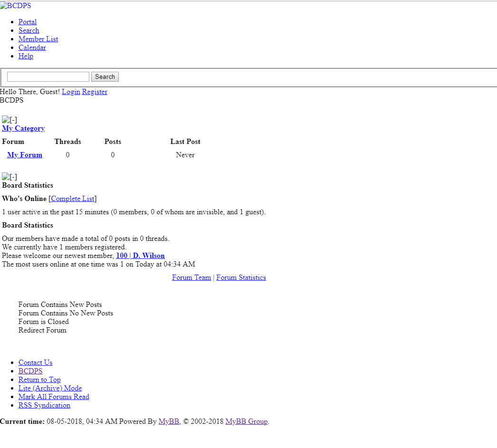Collapse the My Category section
The width and height of the screenshot is (497, 448).
click(10, 120)
